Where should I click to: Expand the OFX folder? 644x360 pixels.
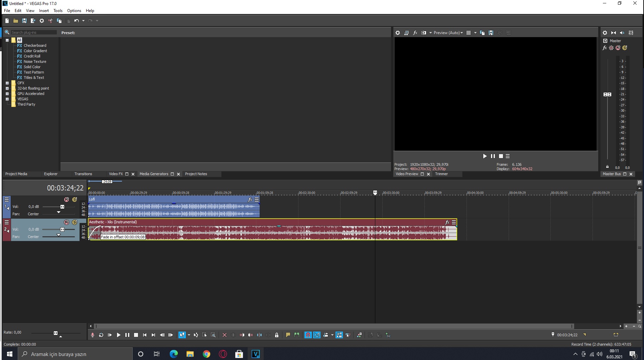[x=7, y=83]
